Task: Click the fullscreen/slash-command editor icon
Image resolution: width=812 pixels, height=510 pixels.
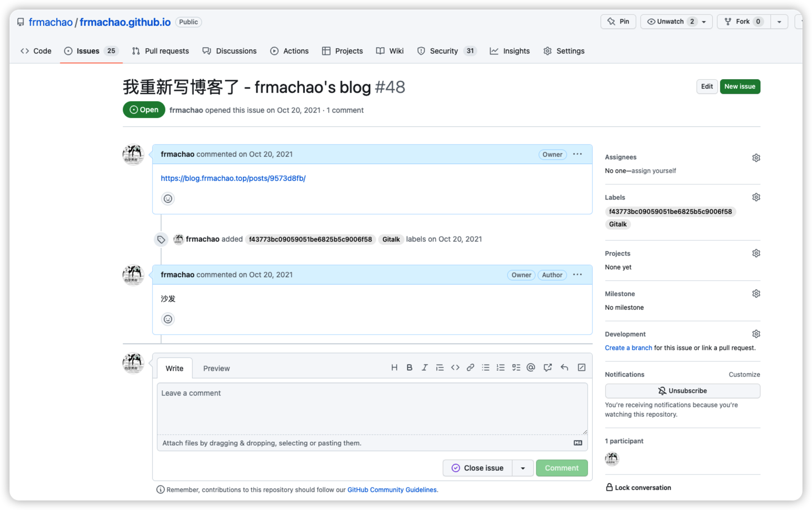Action: pyautogui.click(x=581, y=367)
